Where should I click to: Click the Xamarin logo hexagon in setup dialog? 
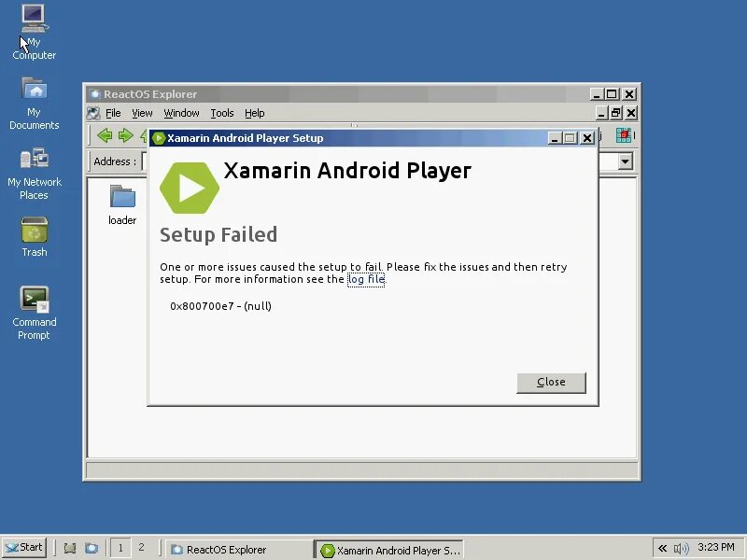[190, 189]
